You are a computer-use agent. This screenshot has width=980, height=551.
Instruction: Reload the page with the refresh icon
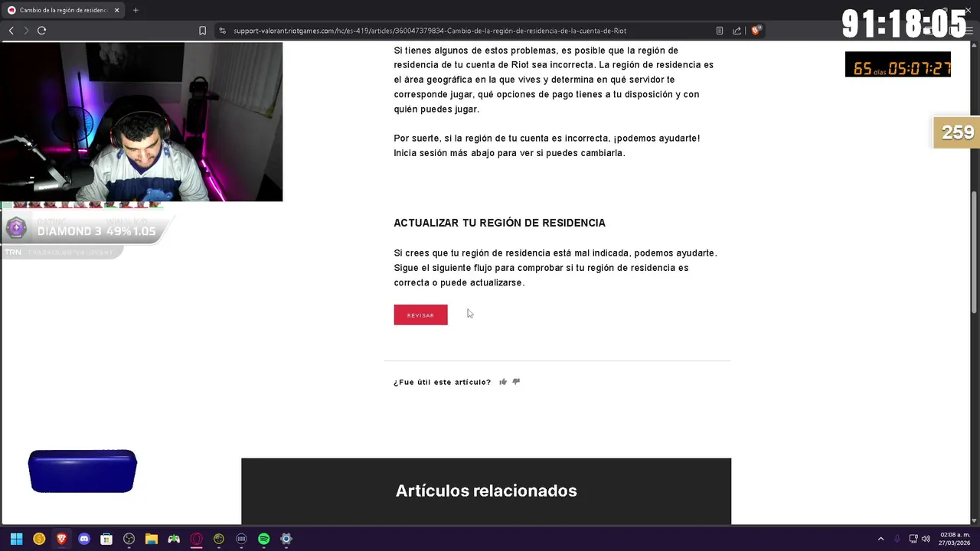click(x=41, y=31)
